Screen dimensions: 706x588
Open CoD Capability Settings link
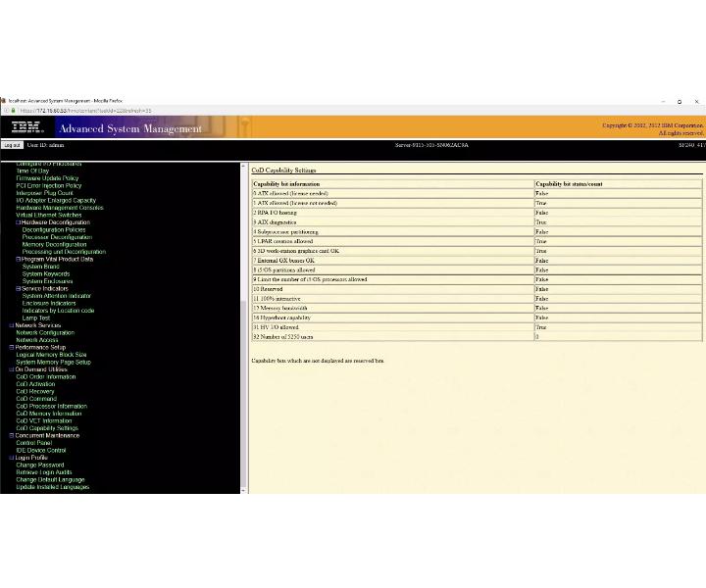(47, 428)
